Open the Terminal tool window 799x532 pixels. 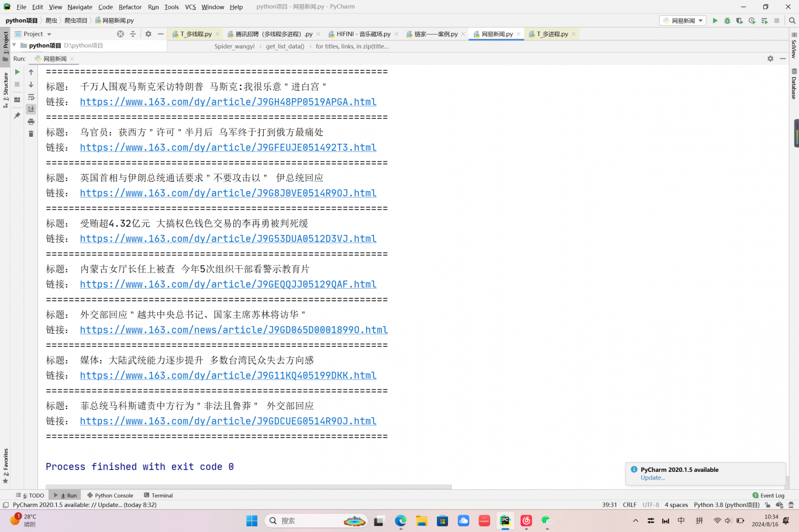click(159, 495)
